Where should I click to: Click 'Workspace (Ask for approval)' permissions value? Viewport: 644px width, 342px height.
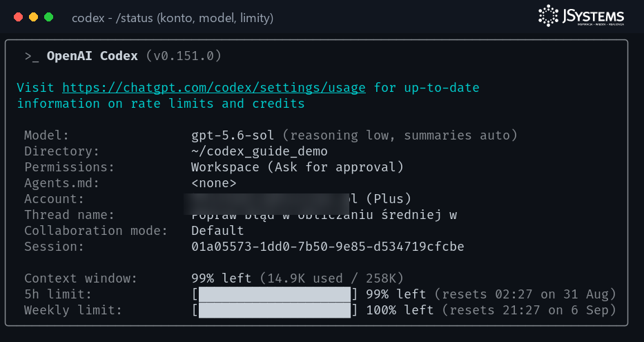point(297,167)
